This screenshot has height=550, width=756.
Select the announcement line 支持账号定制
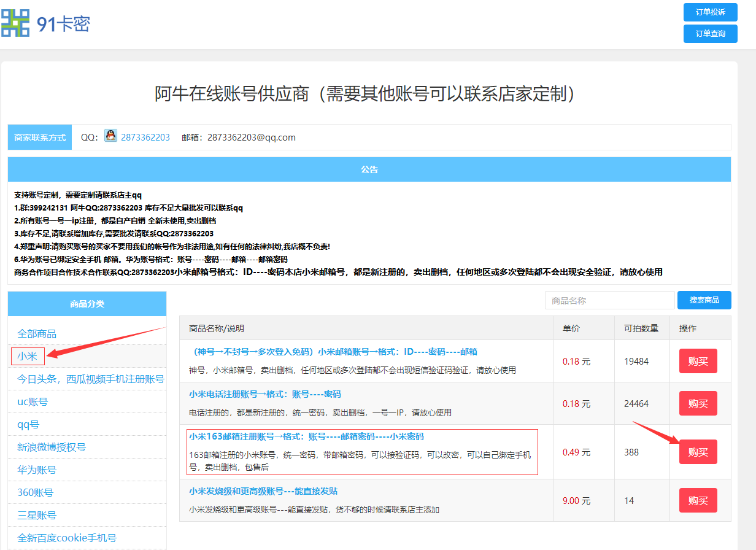(78, 195)
